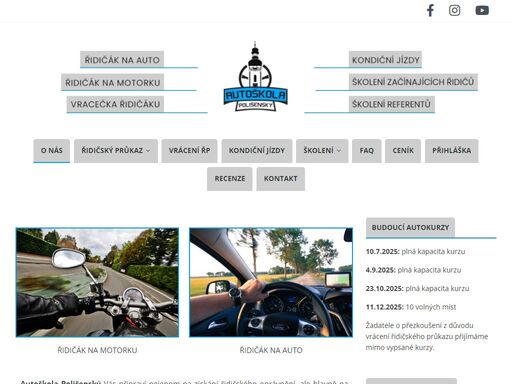Open Školení referentů header link

(x=392, y=104)
